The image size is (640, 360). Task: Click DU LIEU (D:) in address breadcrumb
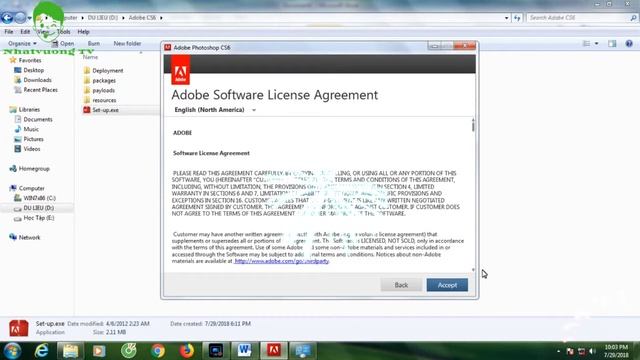click(x=102, y=18)
